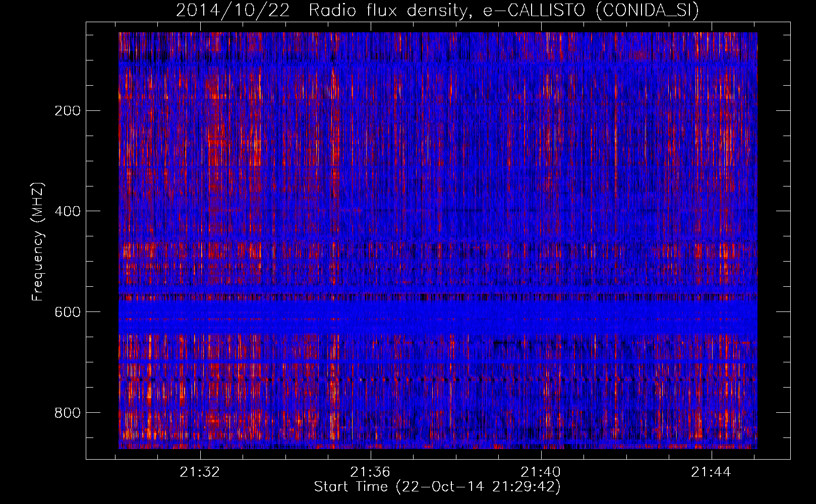Click the 600 frequency tick label
This screenshot has height=504, width=816.
68,312
